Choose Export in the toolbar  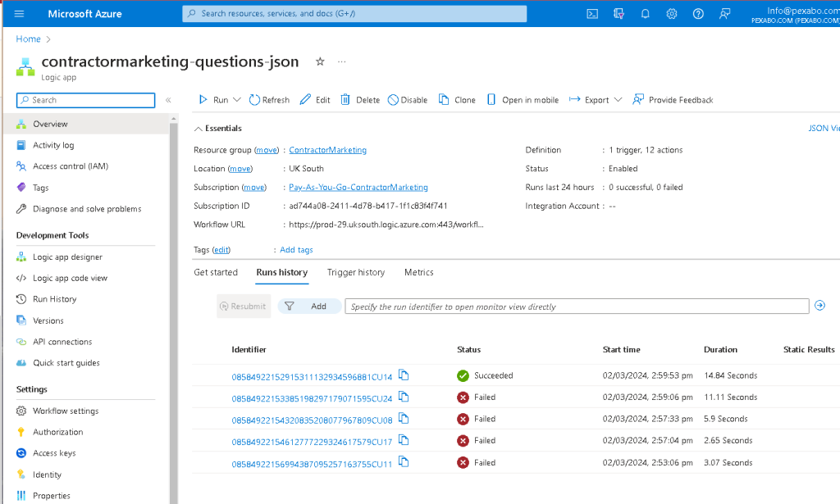click(x=589, y=100)
